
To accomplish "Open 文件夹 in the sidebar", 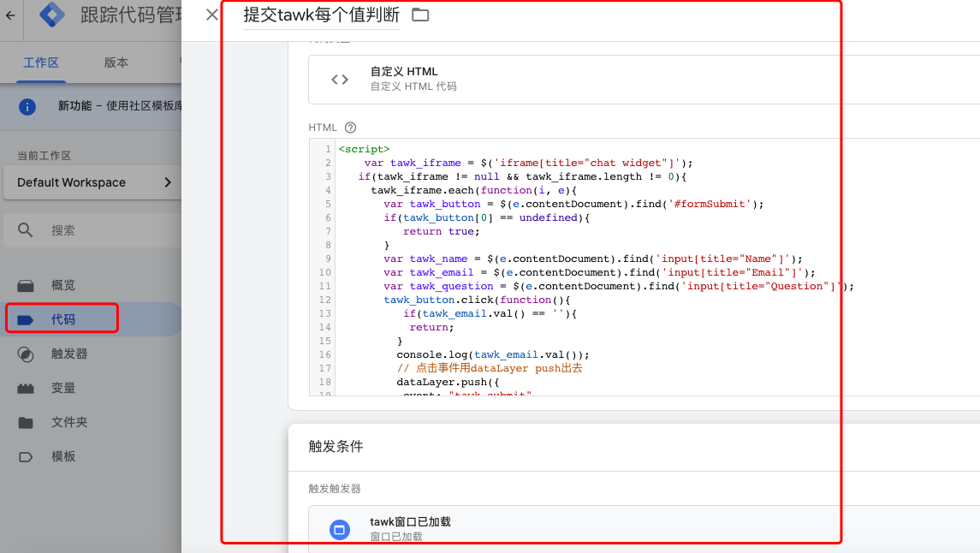I will point(69,422).
